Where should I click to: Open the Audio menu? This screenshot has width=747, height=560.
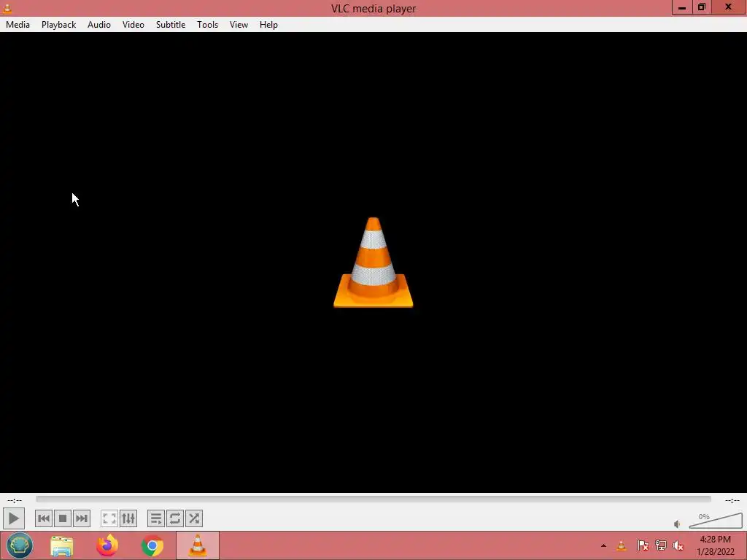[99, 25]
